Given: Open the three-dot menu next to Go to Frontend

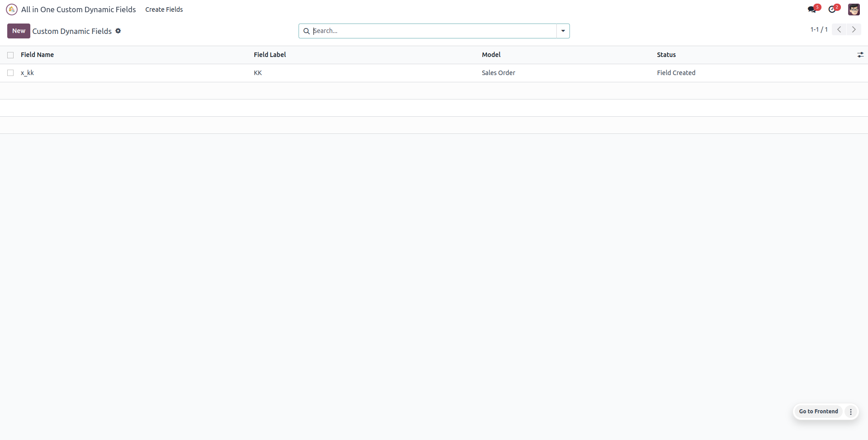Looking at the screenshot, I should pyautogui.click(x=851, y=412).
